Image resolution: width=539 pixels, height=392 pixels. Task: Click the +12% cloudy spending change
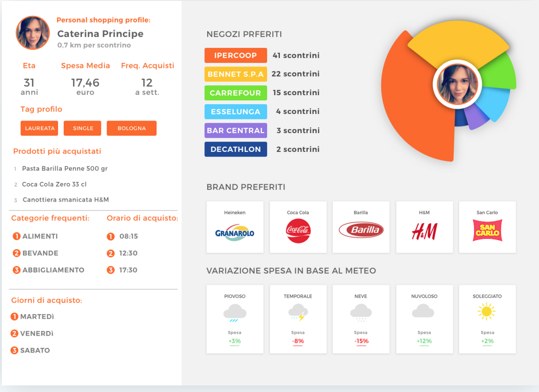tap(424, 341)
